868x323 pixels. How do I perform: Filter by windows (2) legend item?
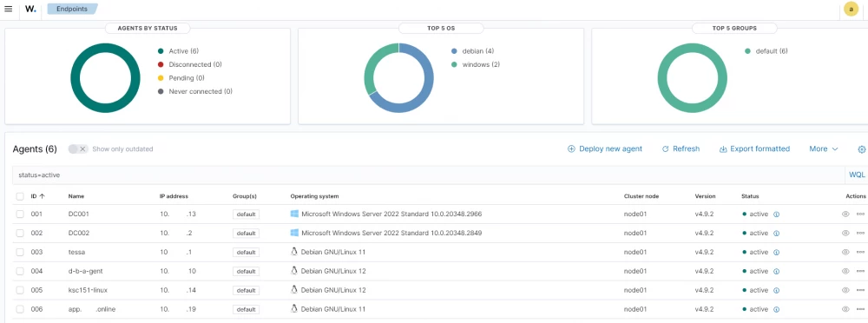[476, 64]
